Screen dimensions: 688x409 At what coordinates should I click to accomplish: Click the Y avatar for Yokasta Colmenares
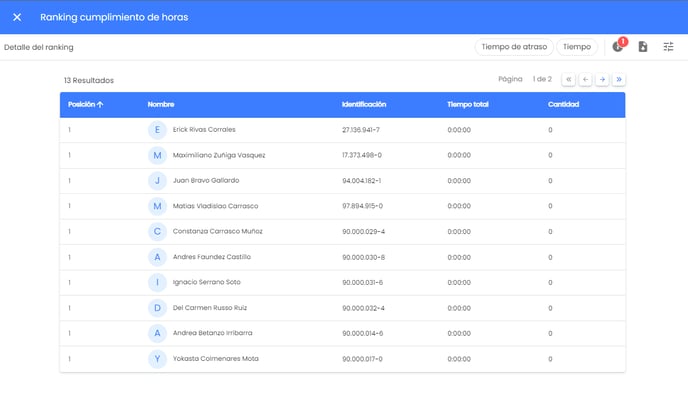click(x=157, y=359)
